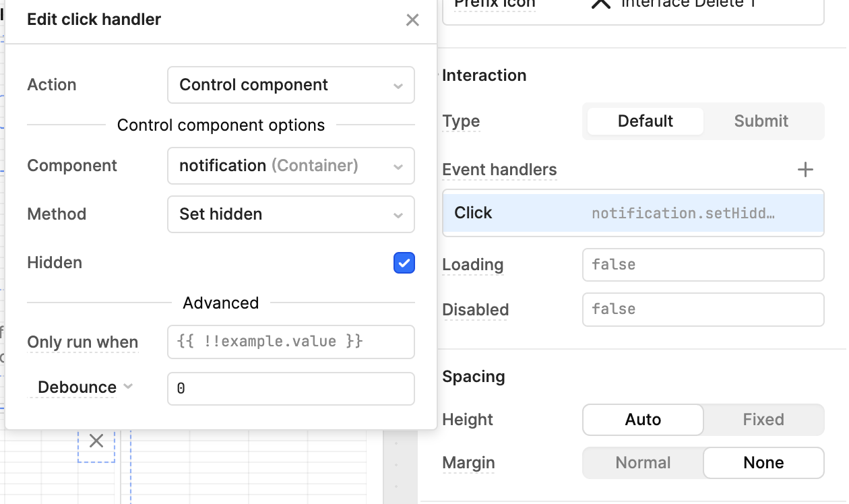Select the Click event handler entry
Screen dimensions: 849x504
pyautogui.click(x=633, y=212)
